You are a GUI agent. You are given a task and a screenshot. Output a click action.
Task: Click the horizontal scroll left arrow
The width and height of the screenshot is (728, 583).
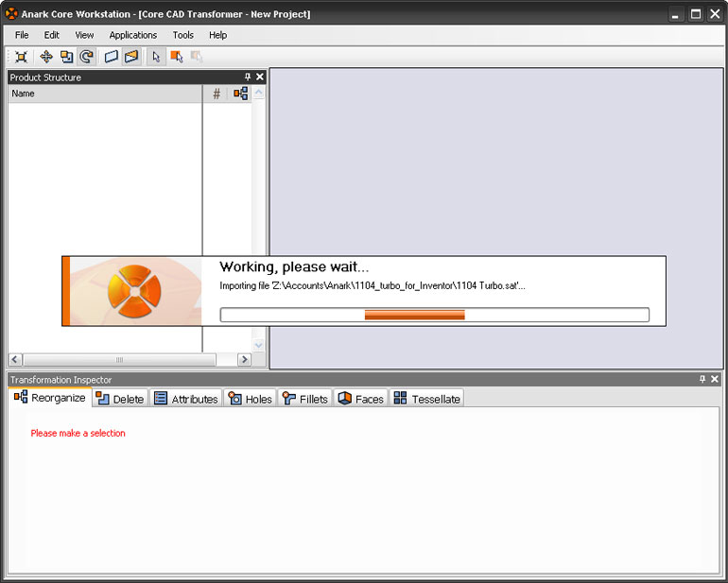15,359
